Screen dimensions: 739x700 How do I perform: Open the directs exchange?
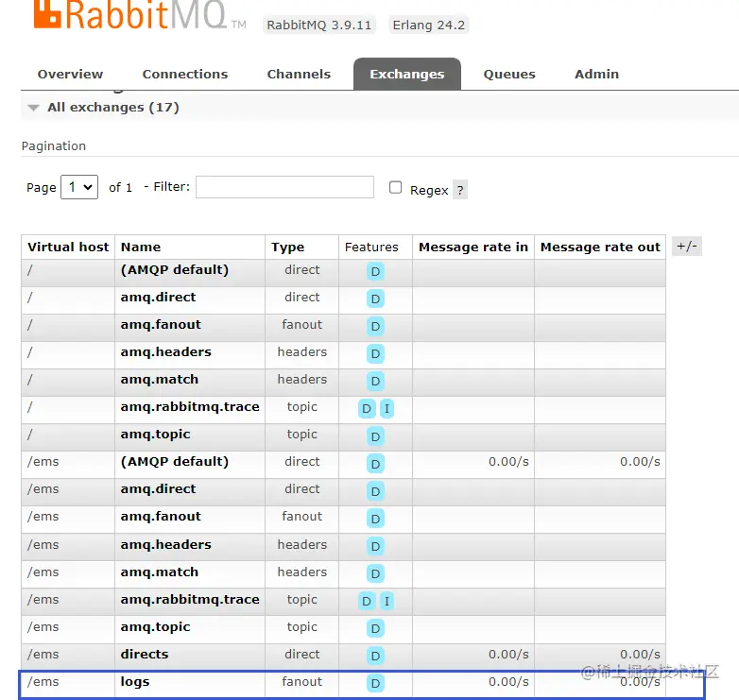(x=145, y=655)
